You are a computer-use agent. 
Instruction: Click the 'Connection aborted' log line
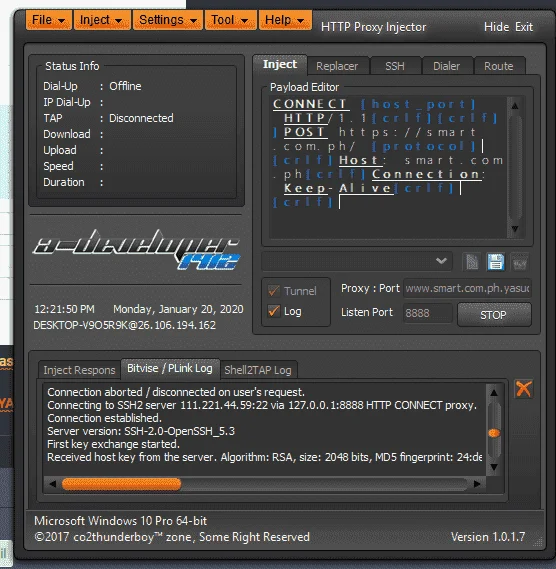[x=176, y=392]
